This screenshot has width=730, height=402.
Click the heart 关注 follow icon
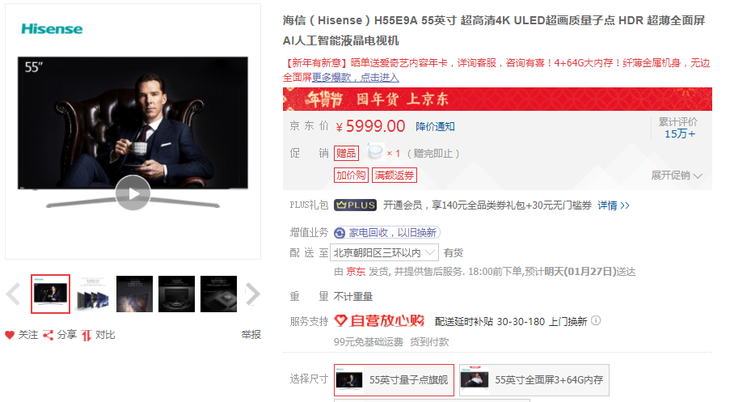pyautogui.click(x=10, y=335)
